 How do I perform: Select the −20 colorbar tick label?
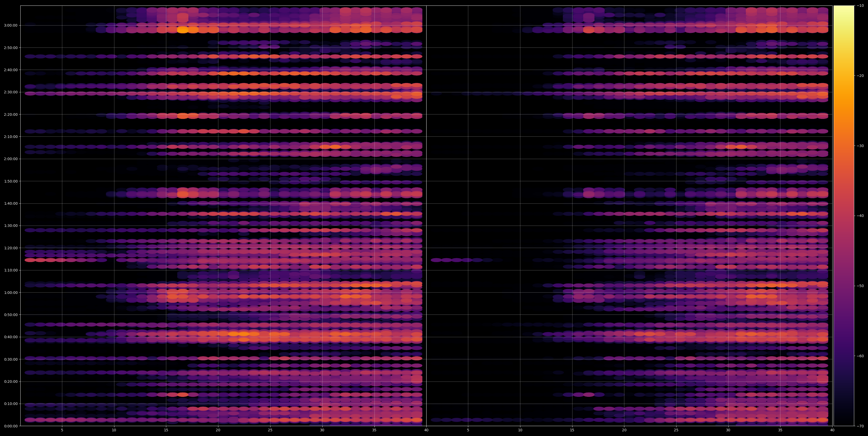[860, 76]
